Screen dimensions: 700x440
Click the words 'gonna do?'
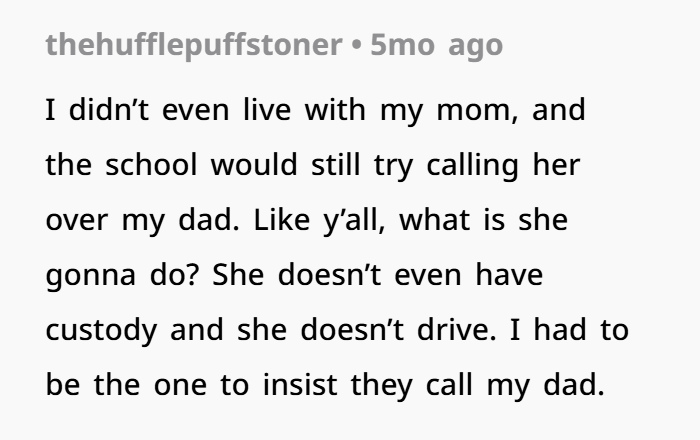pos(122,275)
